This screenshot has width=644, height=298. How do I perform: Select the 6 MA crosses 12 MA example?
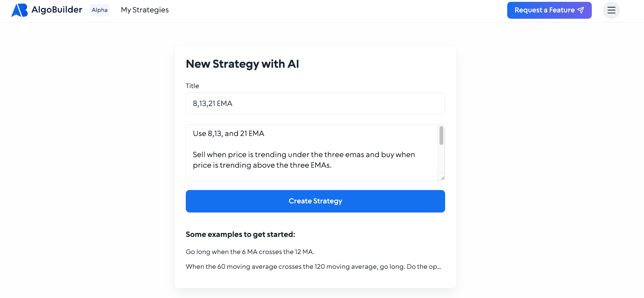point(250,252)
